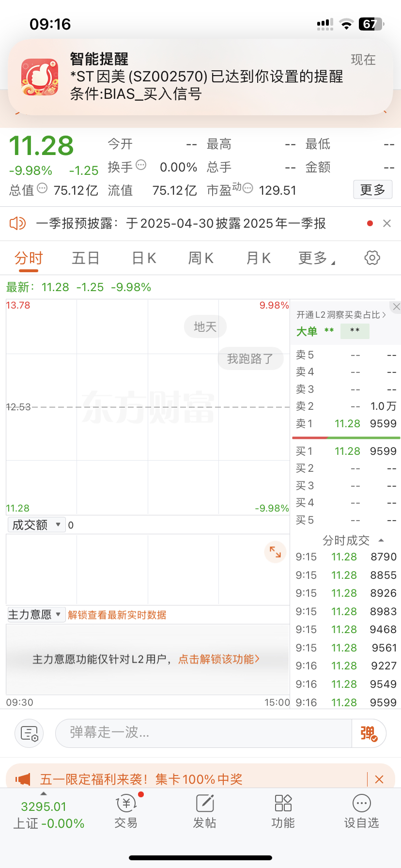Tap the 市盈 info circle icon
Viewport: 401px width, 868px height.
(247, 188)
